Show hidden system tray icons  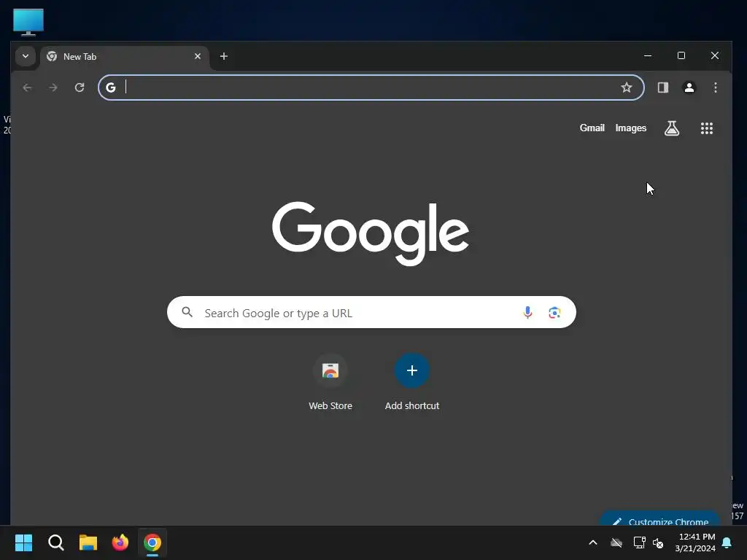pos(593,542)
